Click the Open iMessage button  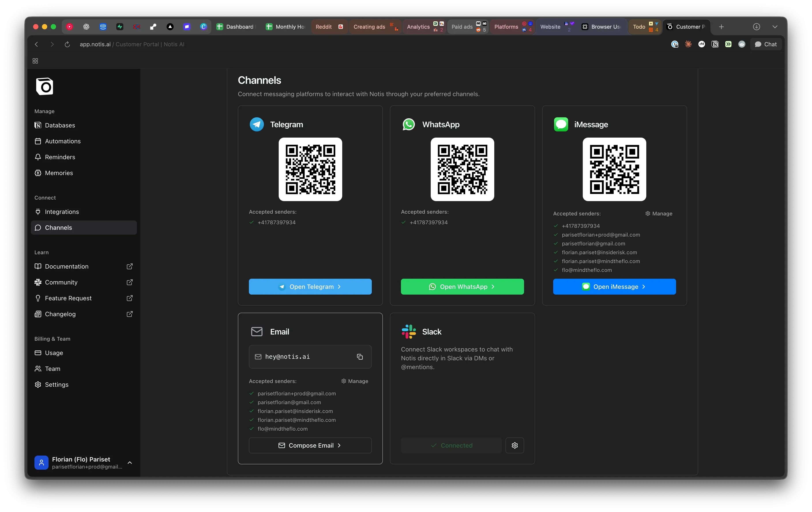614,286
